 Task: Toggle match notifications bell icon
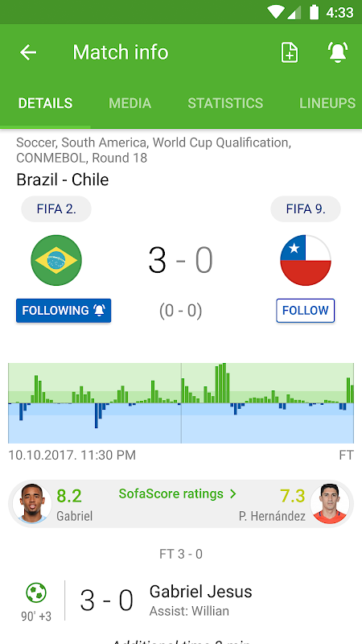point(337,52)
